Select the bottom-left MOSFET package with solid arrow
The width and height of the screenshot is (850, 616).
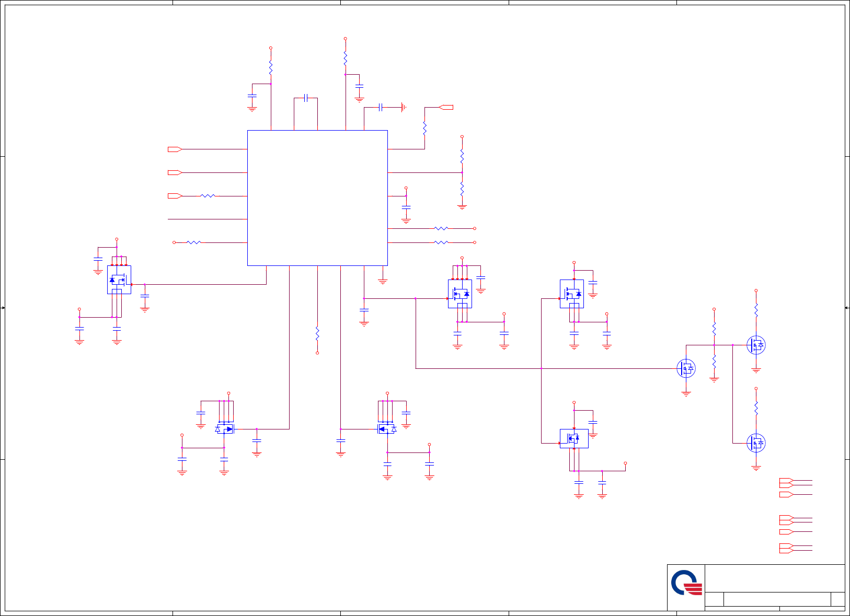pyautogui.click(x=224, y=429)
